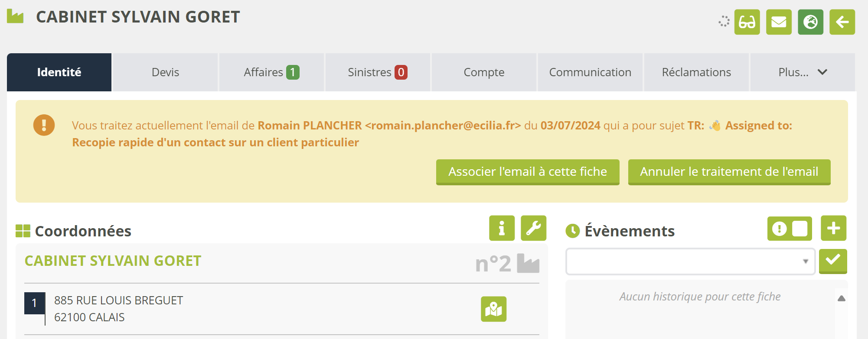Confirm event with the checkmark button
Image resolution: width=868 pixels, height=339 pixels.
pos(833,261)
